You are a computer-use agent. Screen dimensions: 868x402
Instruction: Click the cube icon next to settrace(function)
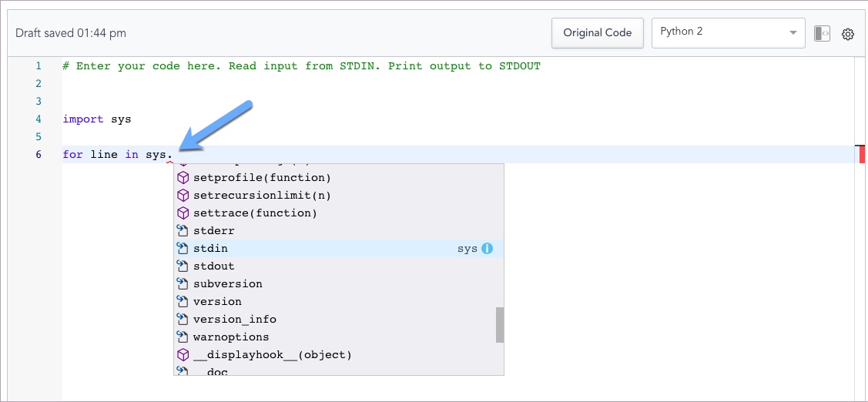tap(183, 213)
